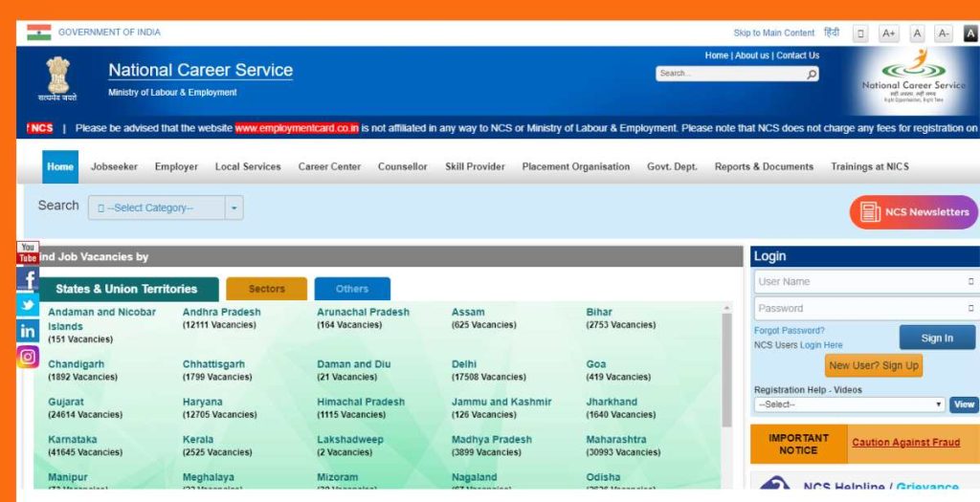Focus the User Name input field
980x502 pixels.
861,282
